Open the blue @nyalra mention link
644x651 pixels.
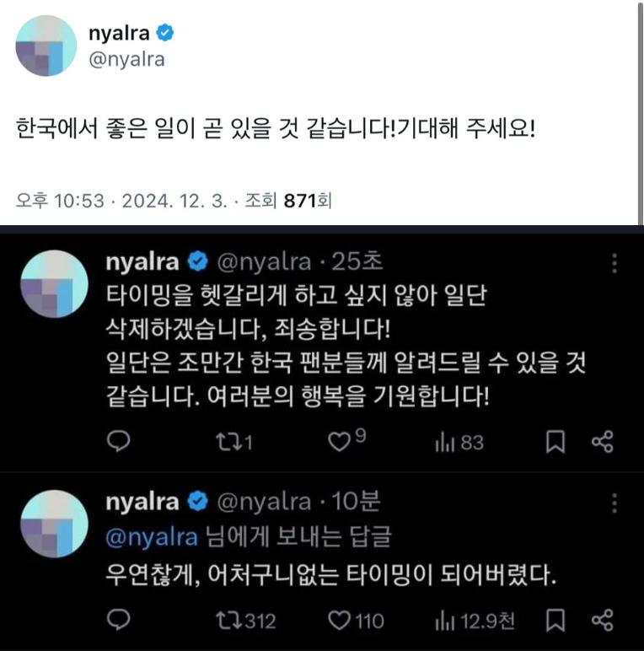(152, 537)
